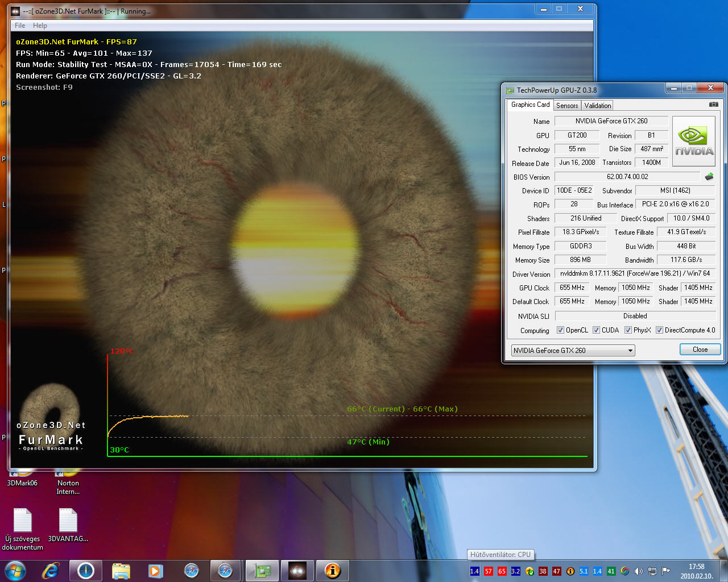This screenshot has height=582, width=728.
Task: Click the tray sensor icon showing 38
Action: click(543, 571)
